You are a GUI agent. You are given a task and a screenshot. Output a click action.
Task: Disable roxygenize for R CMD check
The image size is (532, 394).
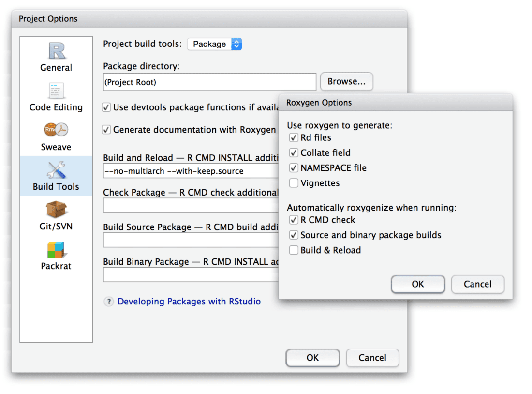click(x=294, y=219)
